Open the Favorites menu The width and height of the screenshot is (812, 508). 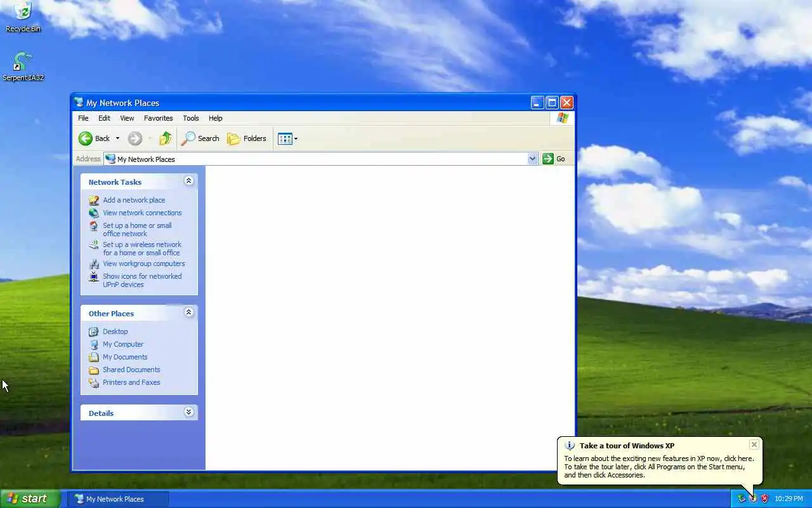158,118
